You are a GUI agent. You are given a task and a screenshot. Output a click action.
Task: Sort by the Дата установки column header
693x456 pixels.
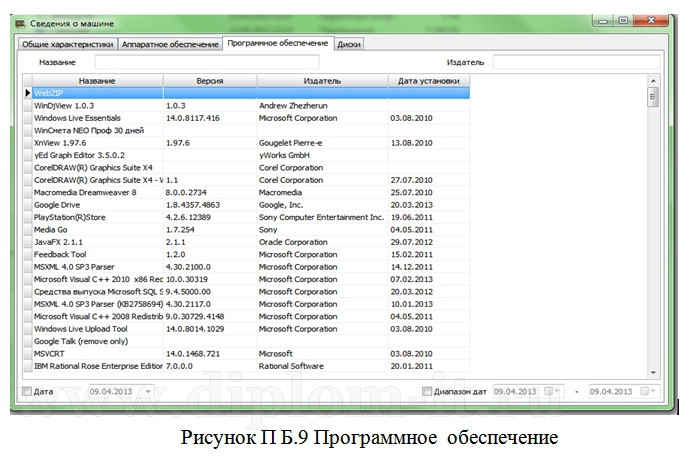(429, 81)
